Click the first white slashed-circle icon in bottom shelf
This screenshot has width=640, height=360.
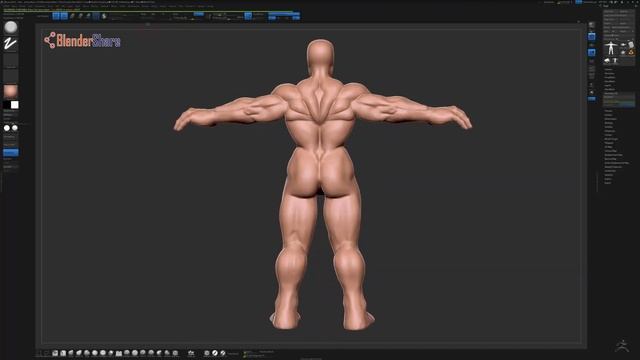point(215,353)
